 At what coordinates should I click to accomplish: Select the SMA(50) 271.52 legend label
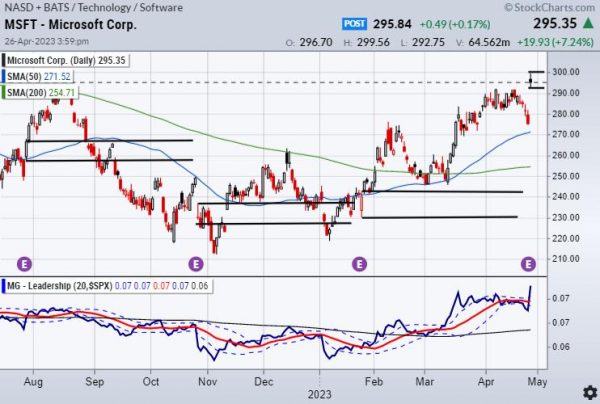[39, 77]
